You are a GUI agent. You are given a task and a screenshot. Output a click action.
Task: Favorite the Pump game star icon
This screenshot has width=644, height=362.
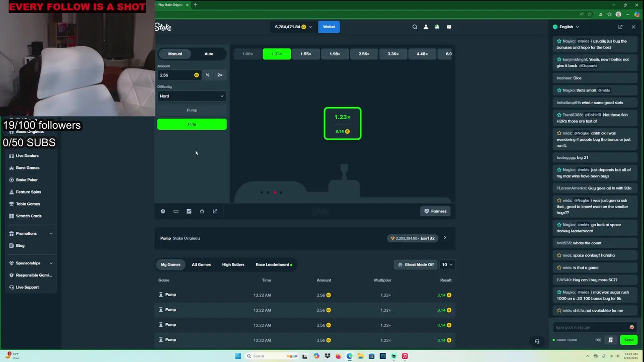click(x=202, y=211)
